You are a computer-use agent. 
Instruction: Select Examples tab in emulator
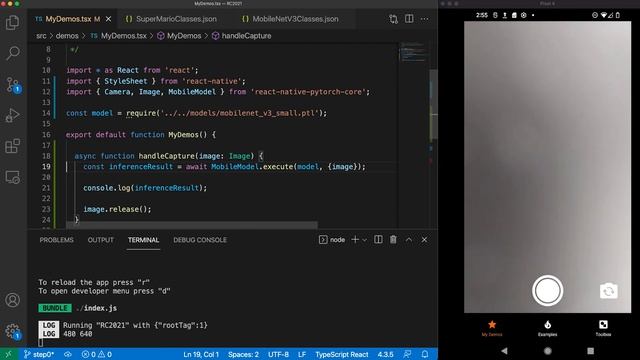pyautogui.click(x=547, y=328)
